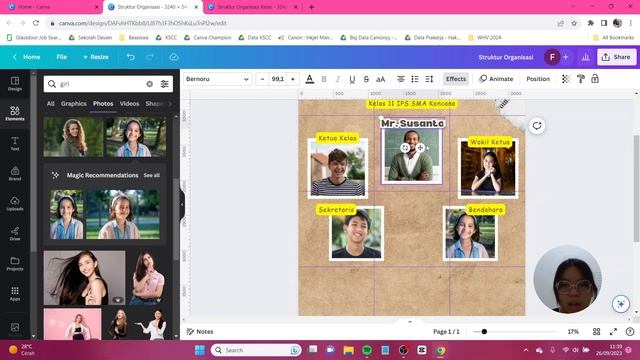Click the comment bubble beside canvas

[x=537, y=126]
